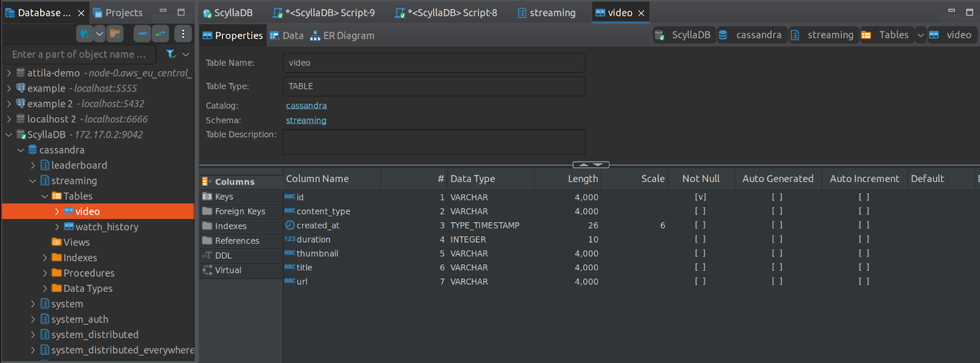The image size is (980, 363).
Task: Open dropdown arrow beside New Connection
Action: tap(99, 34)
